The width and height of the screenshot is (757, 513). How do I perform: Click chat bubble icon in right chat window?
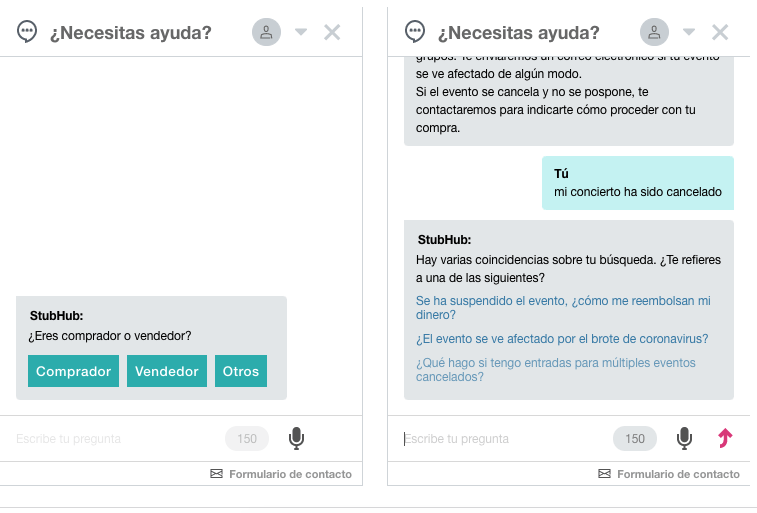[x=415, y=32]
